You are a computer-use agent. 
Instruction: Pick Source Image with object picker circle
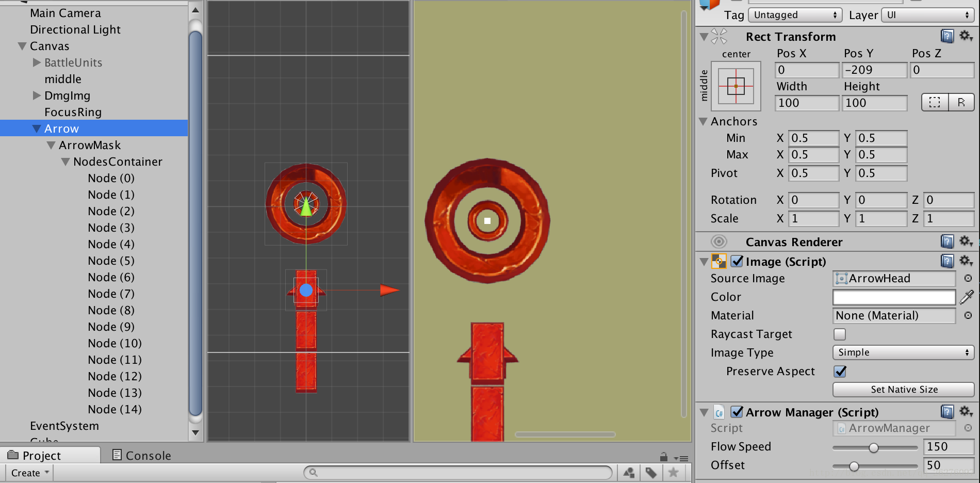968,278
